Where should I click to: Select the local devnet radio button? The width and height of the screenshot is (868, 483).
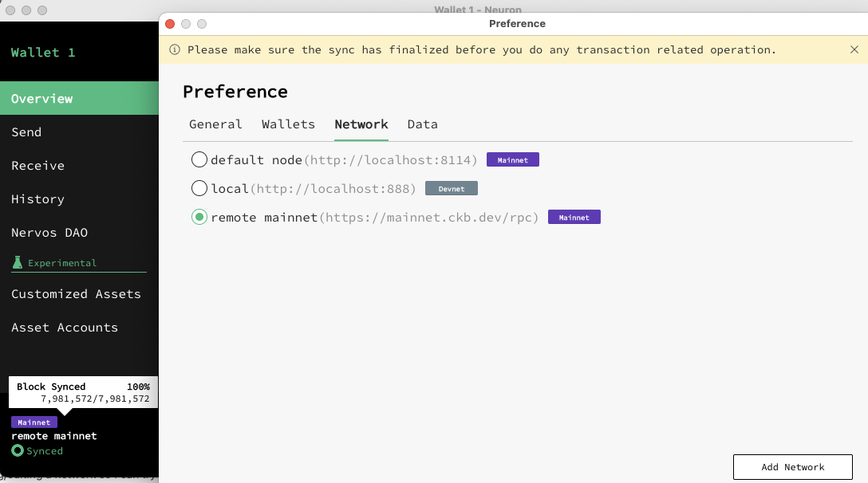click(x=199, y=188)
